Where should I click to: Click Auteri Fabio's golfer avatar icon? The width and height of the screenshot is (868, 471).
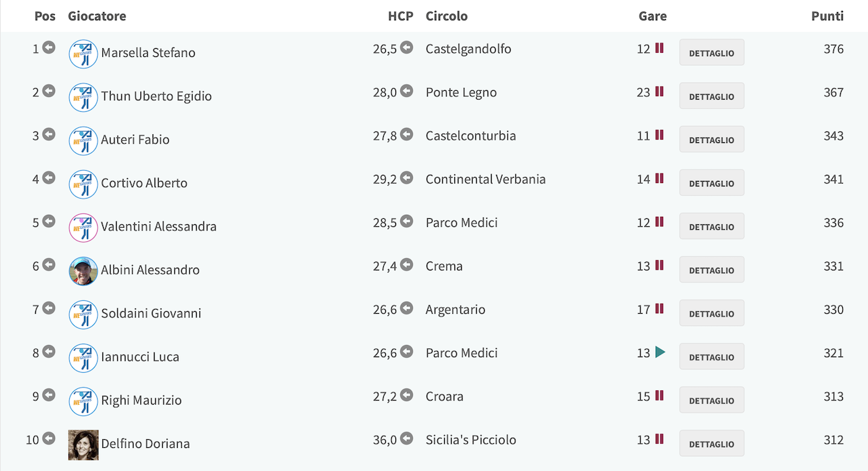pos(83,141)
